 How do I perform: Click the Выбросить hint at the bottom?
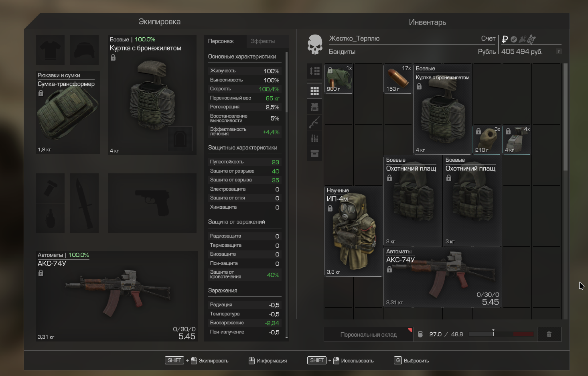tap(412, 361)
